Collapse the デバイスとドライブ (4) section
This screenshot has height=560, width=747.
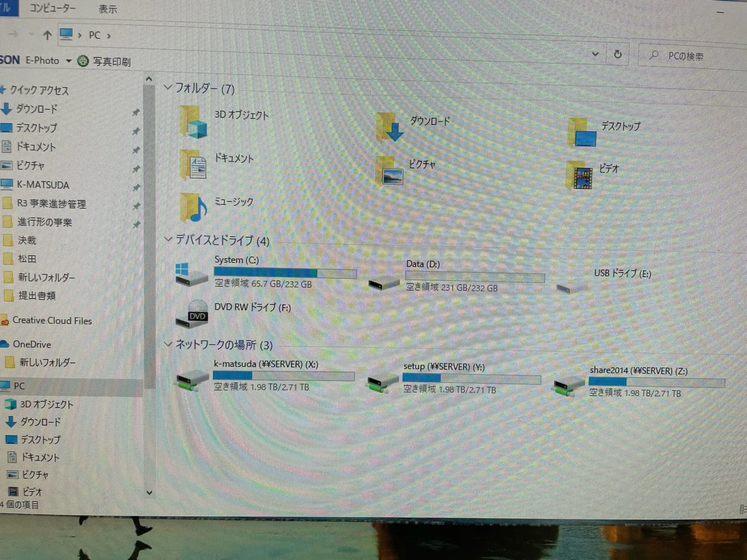tap(168, 239)
